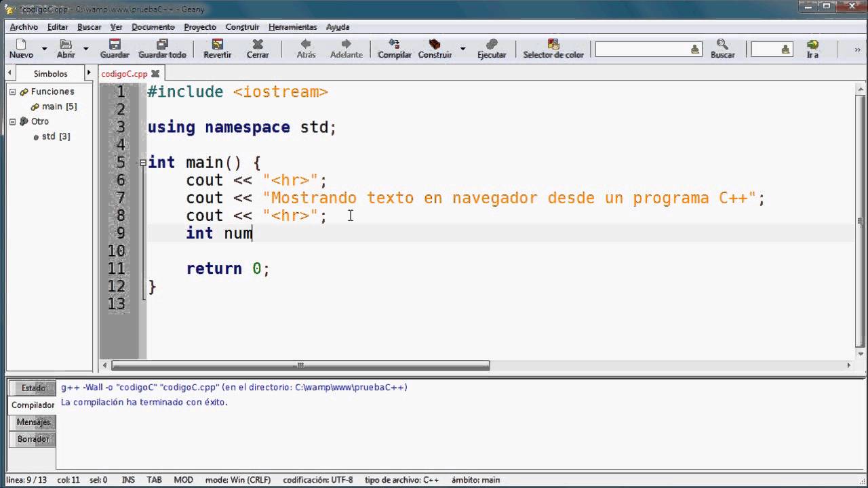
Task: Jump to a line using the Ir a icon
Action: coord(812,47)
